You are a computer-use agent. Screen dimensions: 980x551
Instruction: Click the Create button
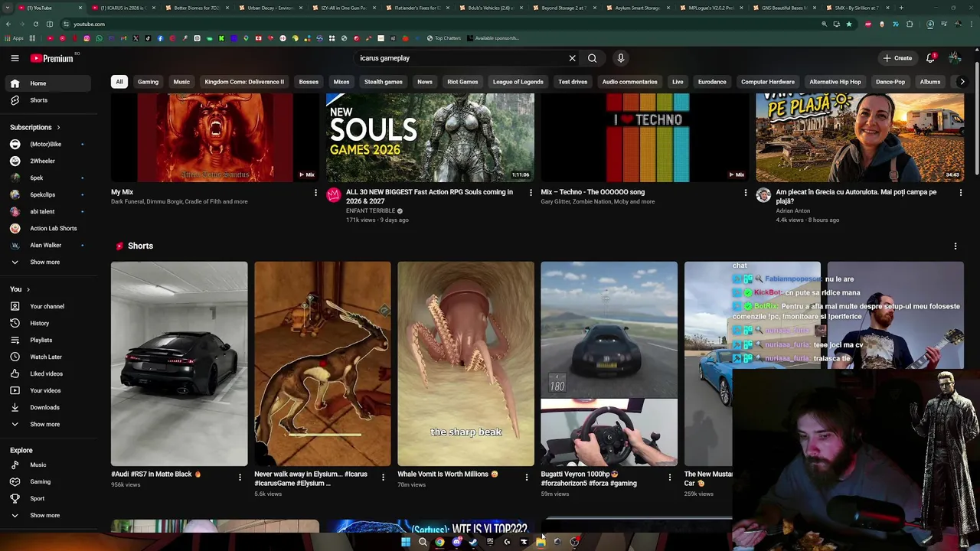898,58
